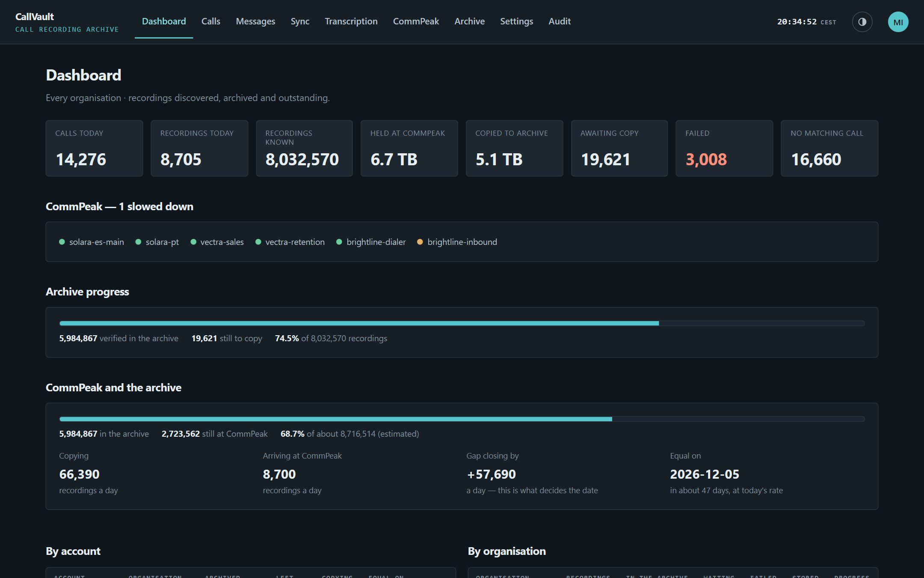Screen dimensions: 924x578
Task: Click the Arriving at CommPeak 8,700 figure
Action: pyautogui.click(x=279, y=474)
